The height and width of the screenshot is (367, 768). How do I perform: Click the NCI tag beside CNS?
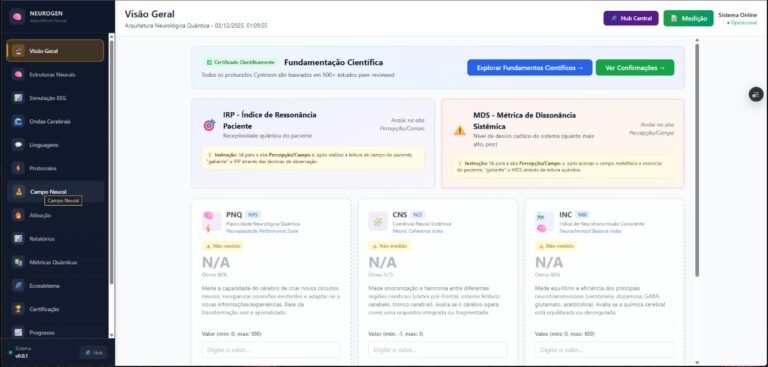[x=417, y=215]
